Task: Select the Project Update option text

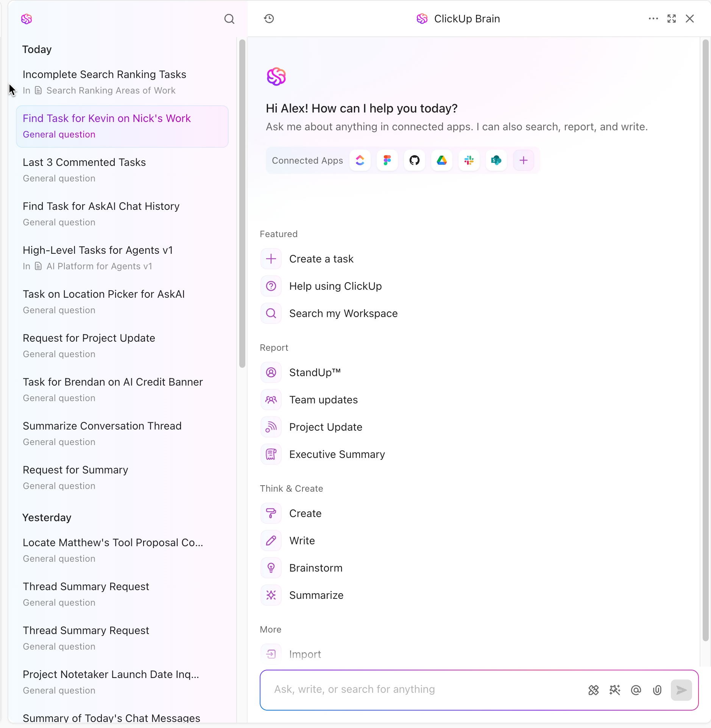Action: click(326, 427)
